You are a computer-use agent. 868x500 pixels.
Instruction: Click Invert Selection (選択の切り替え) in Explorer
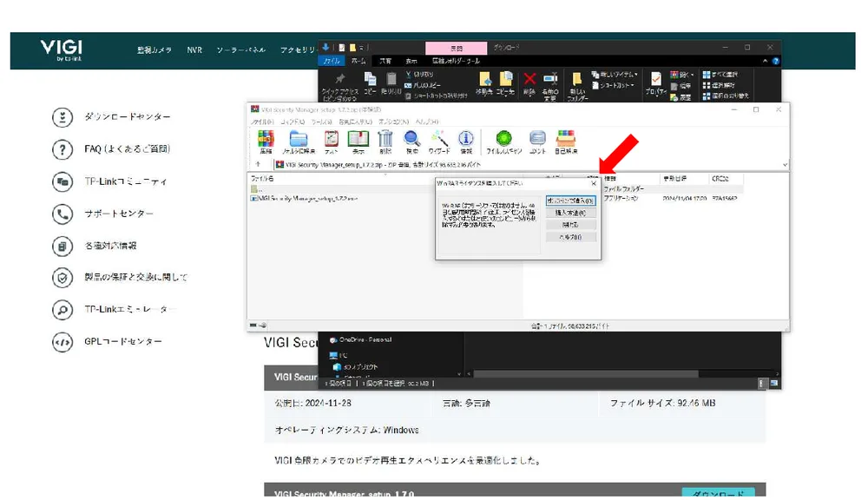click(x=725, y=95)
